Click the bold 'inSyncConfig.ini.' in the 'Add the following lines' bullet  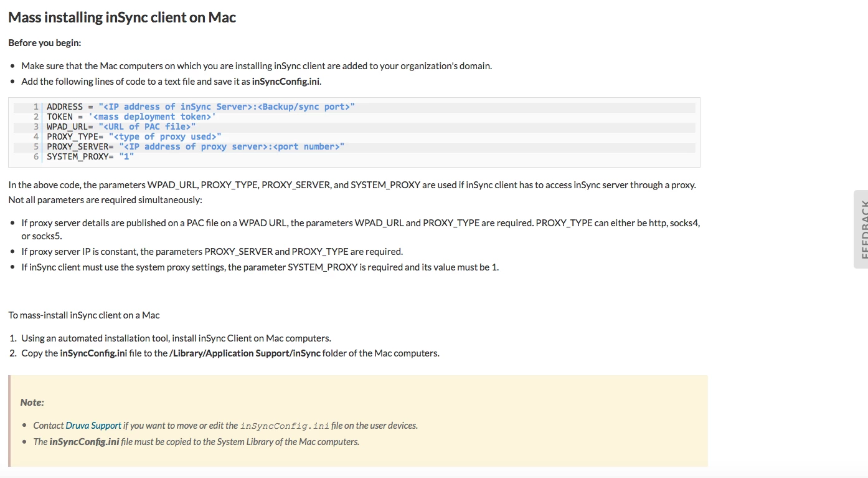286,82
